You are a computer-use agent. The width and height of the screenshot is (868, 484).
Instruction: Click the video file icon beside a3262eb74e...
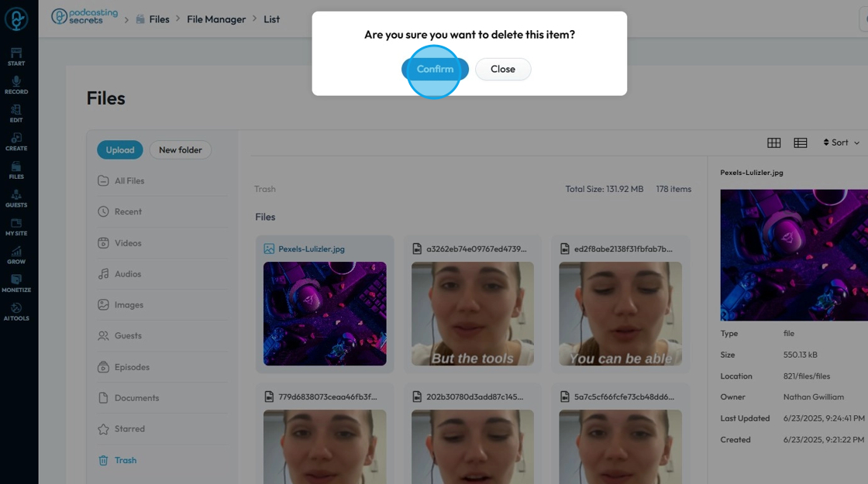(x=417, y=249)
